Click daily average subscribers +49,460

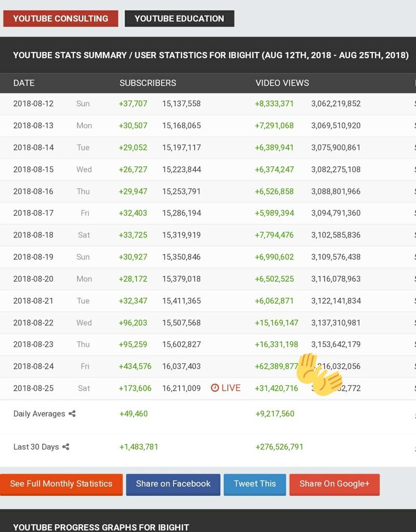[x=134, y=414]
